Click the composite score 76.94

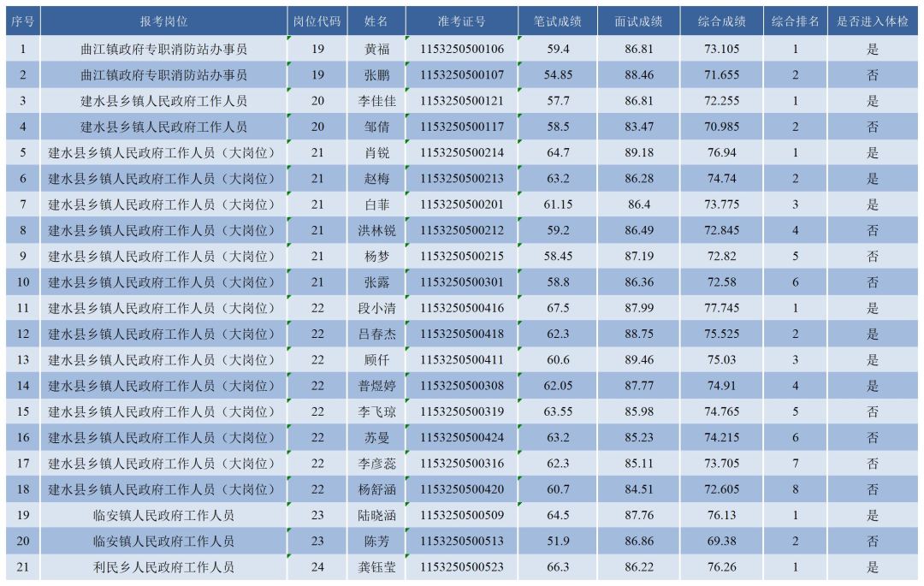pyautogui.click(x=722, y=153)
